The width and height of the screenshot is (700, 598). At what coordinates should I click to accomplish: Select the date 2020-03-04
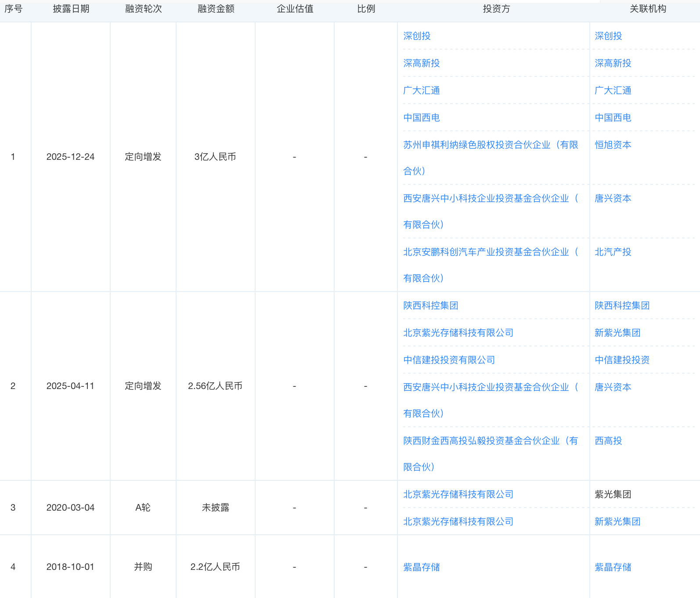[x=70, y=508]
